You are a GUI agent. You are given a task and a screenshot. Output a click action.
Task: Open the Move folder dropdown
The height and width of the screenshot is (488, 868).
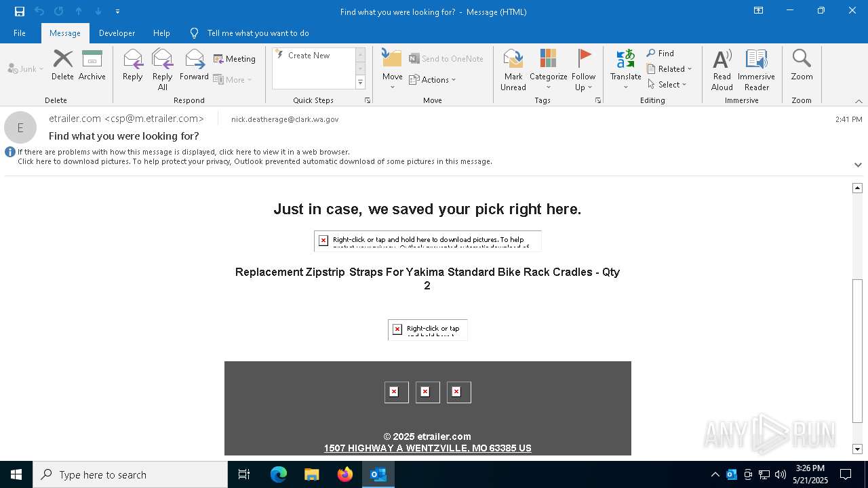[x=392, y=70]
